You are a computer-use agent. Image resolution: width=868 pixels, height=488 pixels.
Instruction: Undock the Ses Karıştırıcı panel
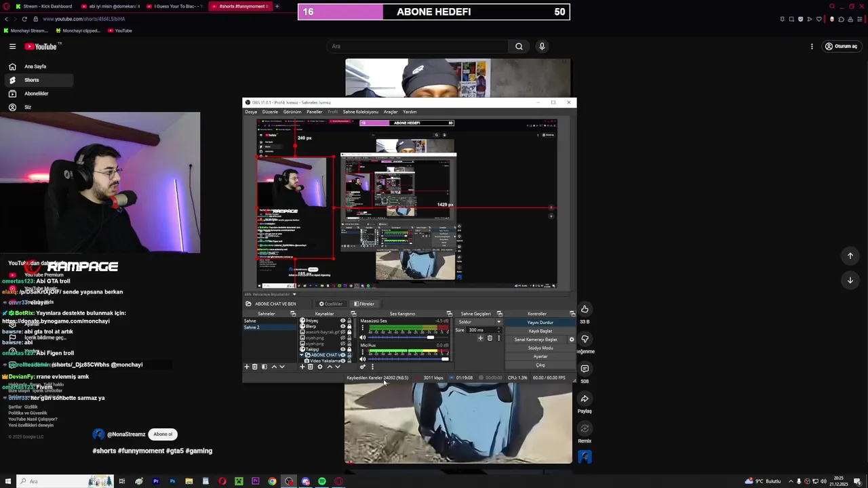tap(450, 314)
